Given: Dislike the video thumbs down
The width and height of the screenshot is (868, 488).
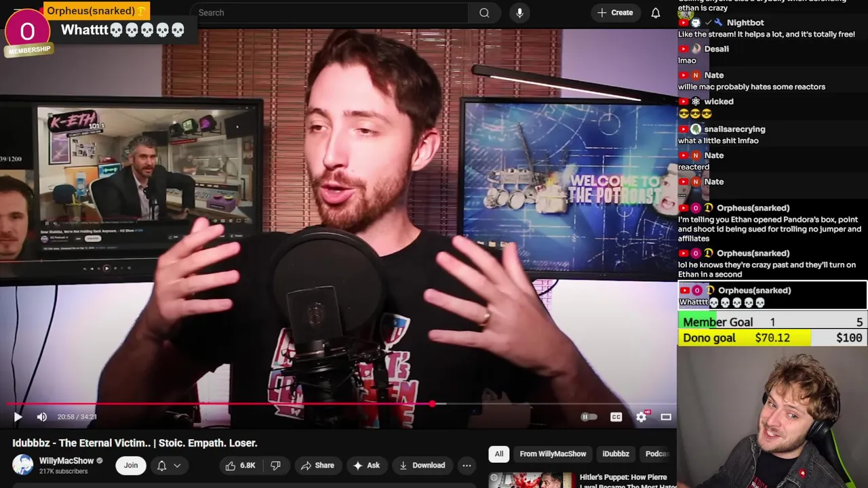Looking at the screenshot, I should coord(275,466).
